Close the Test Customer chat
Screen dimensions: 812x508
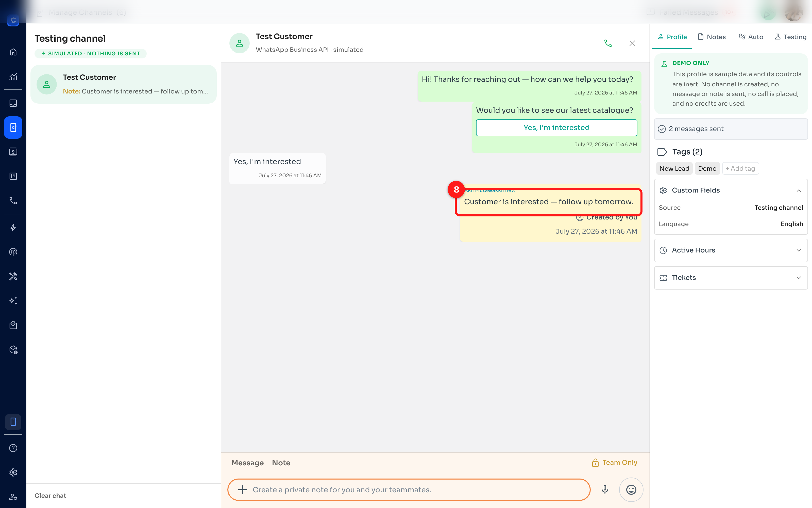(x=632, y=43)
